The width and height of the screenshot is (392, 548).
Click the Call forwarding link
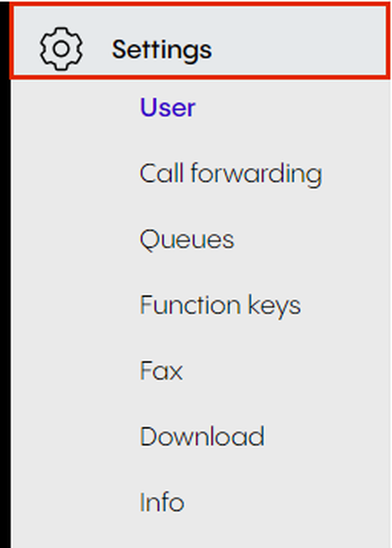pos(231,174)
